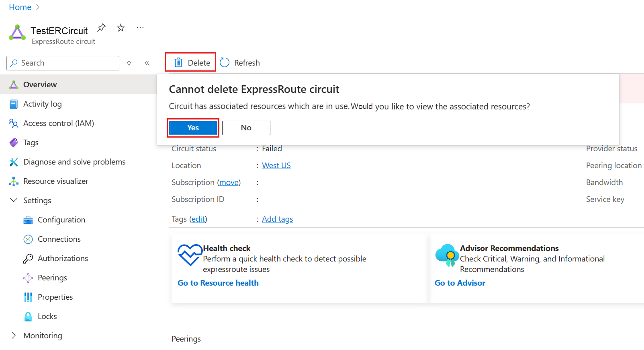Viewport: 644px width, 350px height.
Task: Focus the sidebar Search input field
Action: (x=63, y=63)
